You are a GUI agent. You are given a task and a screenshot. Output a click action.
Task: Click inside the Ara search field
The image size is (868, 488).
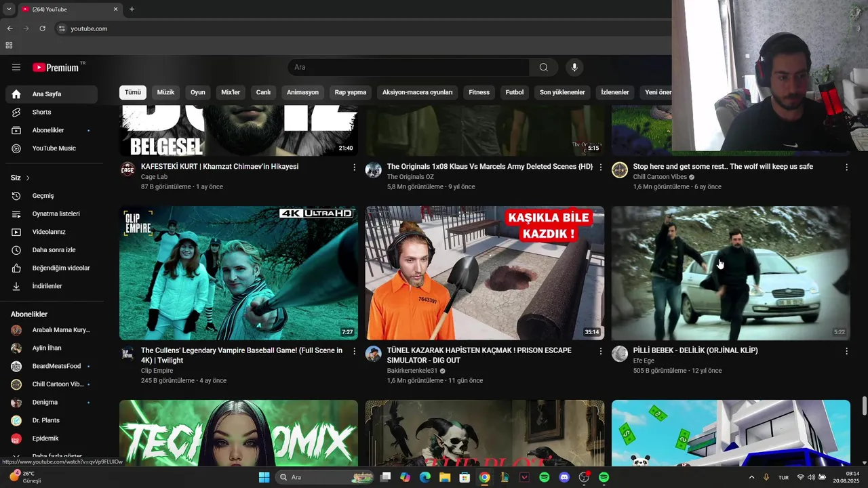point(409,67)
